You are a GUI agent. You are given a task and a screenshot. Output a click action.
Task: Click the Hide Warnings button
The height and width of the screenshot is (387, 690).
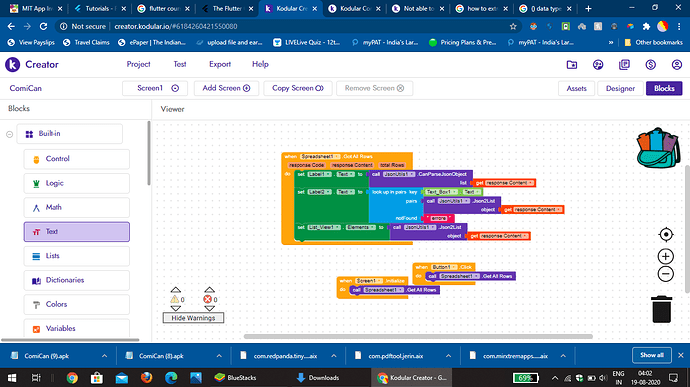(x=193, y=318)
